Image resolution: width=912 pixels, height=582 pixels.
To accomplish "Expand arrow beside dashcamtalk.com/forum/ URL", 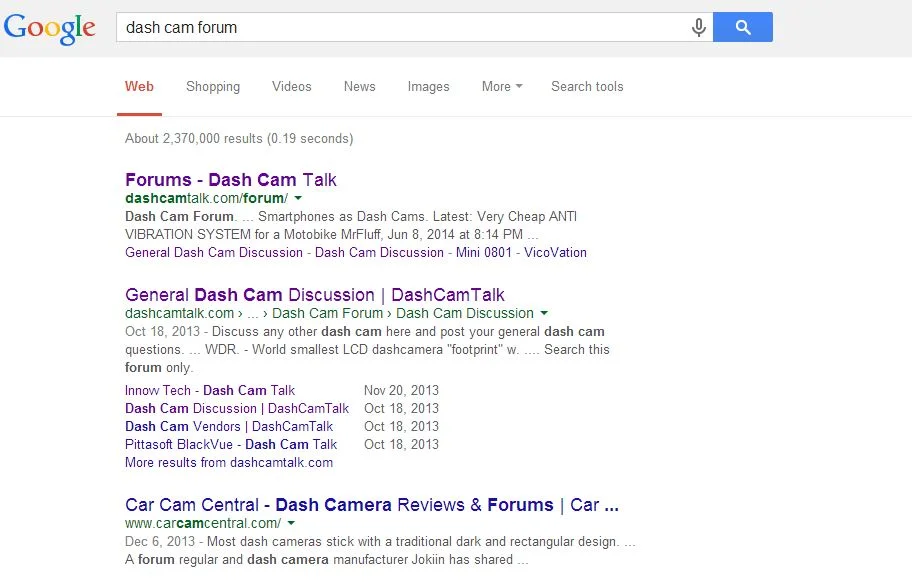I will pos(298,198).
